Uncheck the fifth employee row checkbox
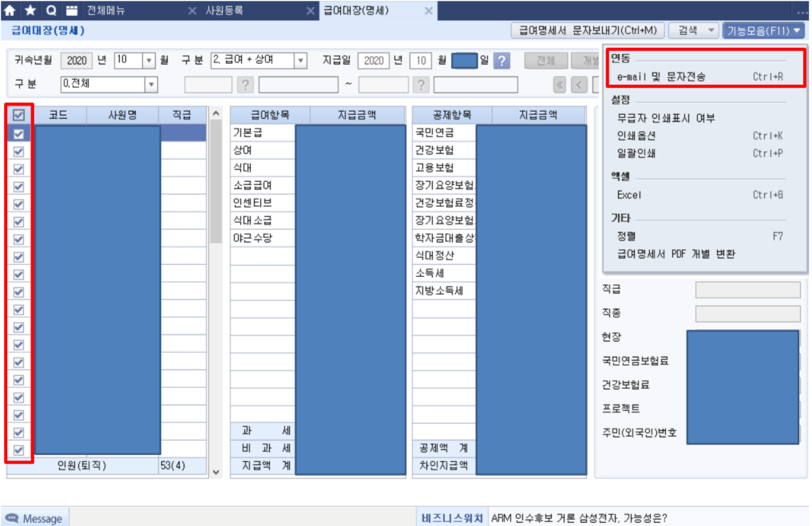This screenshot has height=526, width=812. pyautogui.click(x=18, y=204)
